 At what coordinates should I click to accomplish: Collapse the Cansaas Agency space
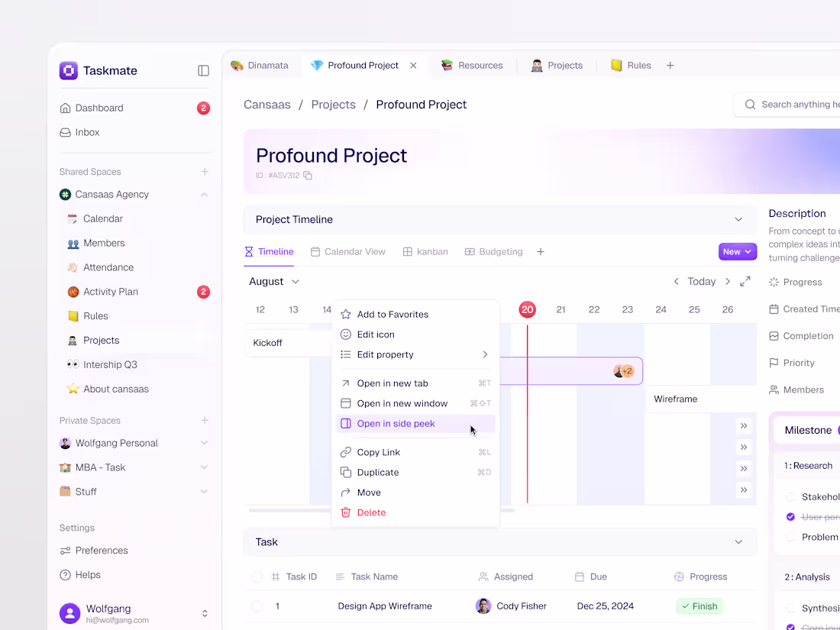pos(204,194)
